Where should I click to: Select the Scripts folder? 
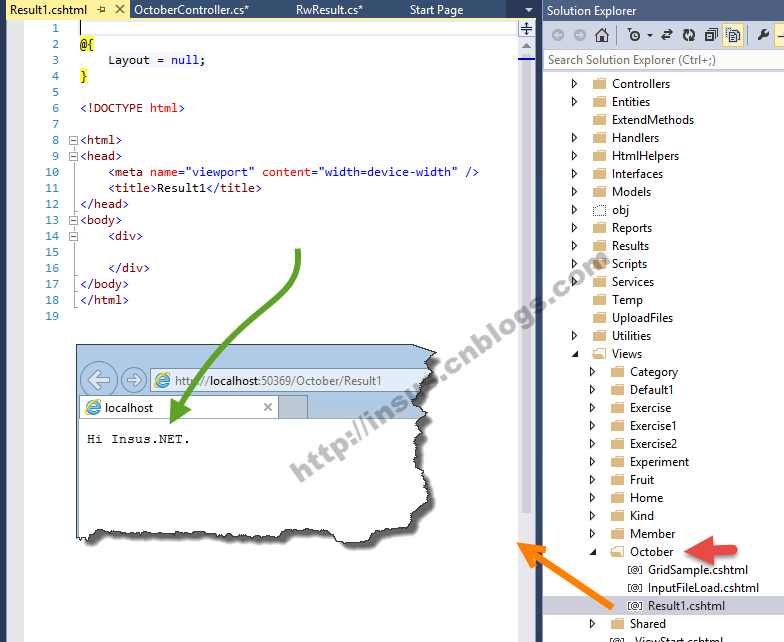tap(629, 264)
